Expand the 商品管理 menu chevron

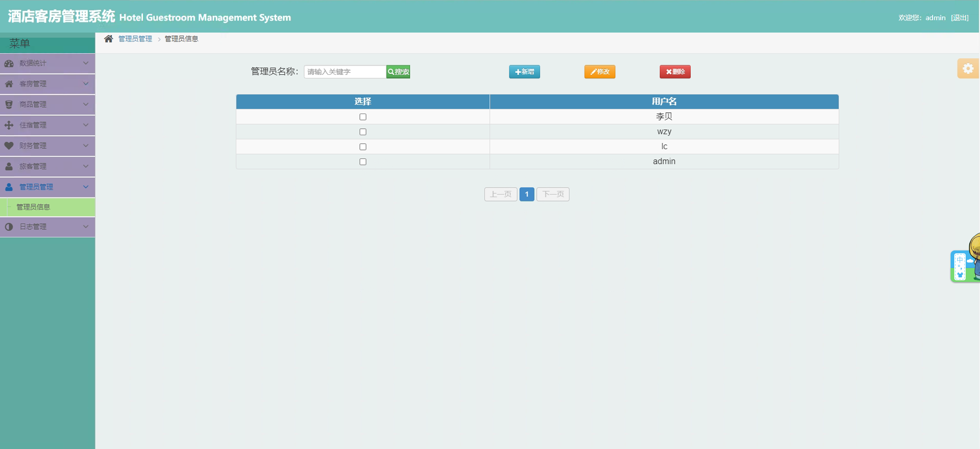[86, 104]
